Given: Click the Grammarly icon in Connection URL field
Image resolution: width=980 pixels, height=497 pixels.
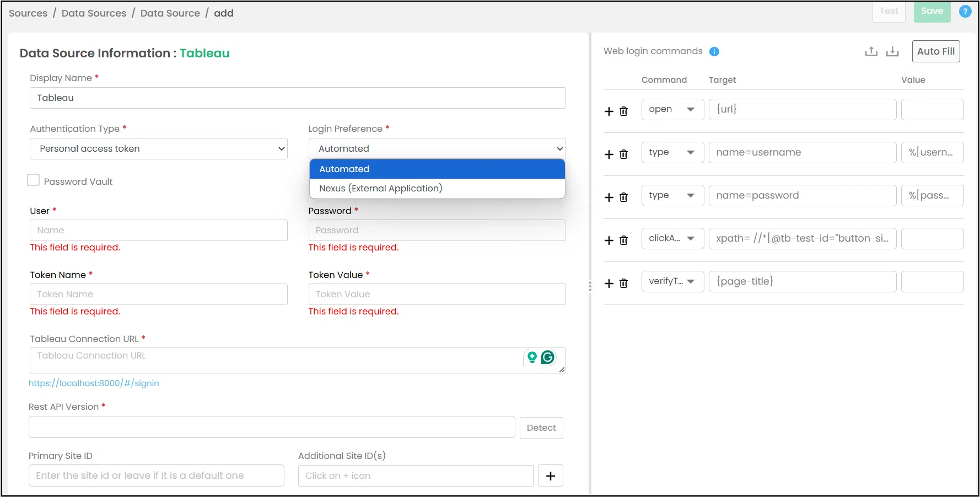Looking at the screenshot, I should tap(547, 357).
